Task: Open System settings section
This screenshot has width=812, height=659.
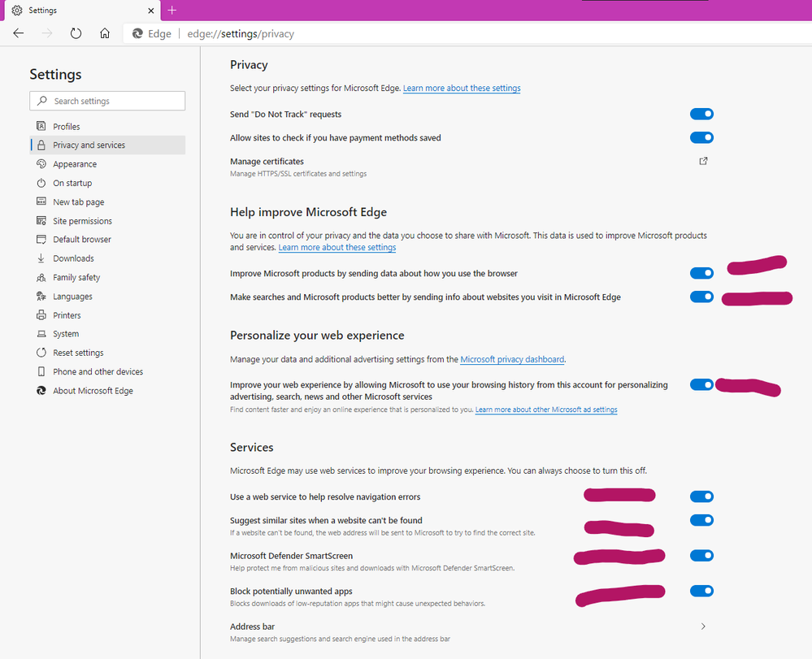Action: [108, 334]
